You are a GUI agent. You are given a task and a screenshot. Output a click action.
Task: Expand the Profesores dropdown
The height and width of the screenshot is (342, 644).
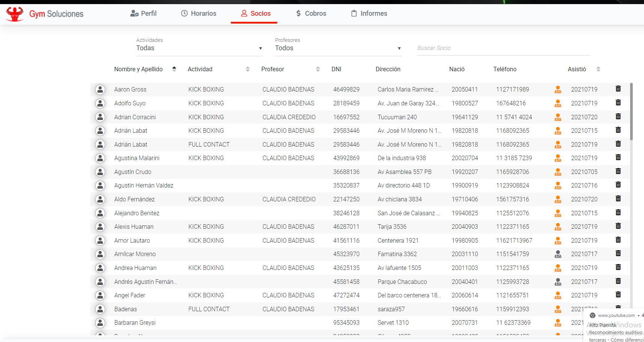click(x=338, y=48)
